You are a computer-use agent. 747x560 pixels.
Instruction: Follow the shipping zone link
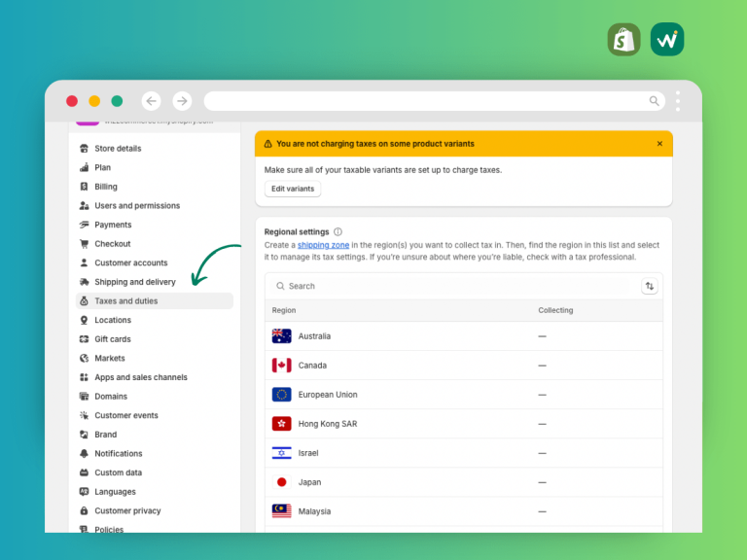click(x=323, y=245)
